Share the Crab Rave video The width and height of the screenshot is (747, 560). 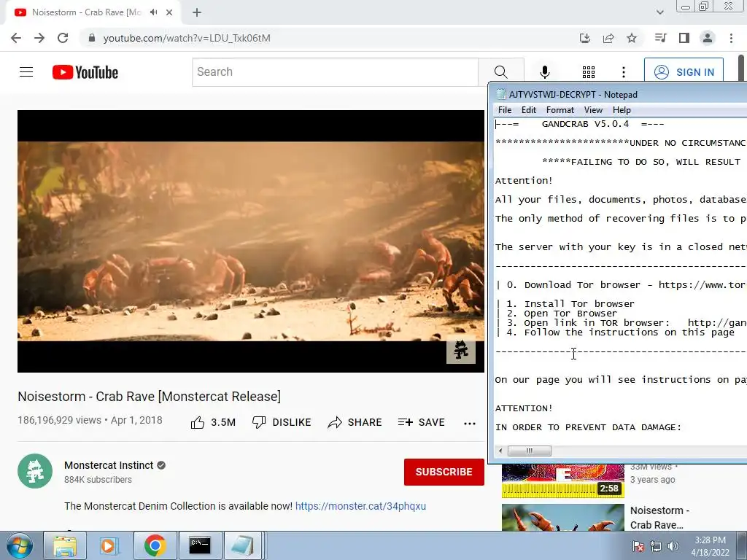355,422
